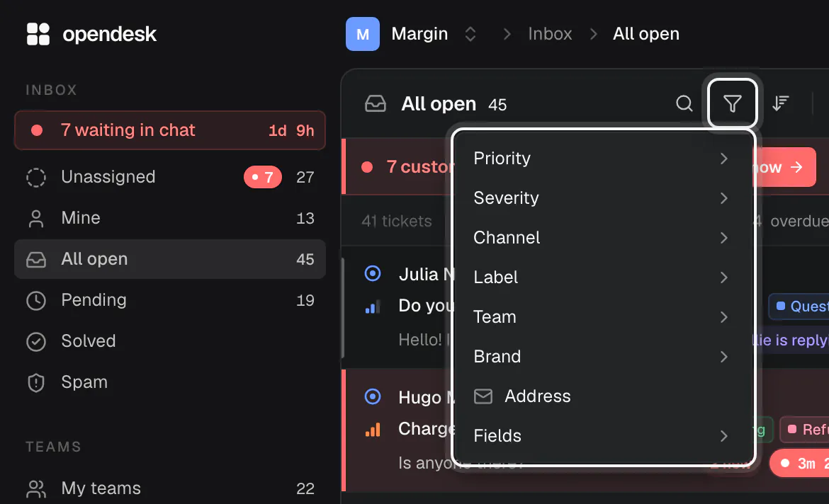Viewport: 829px width, 504px height.
Task: Click the opendesk brand name
Action: point(109,35)
